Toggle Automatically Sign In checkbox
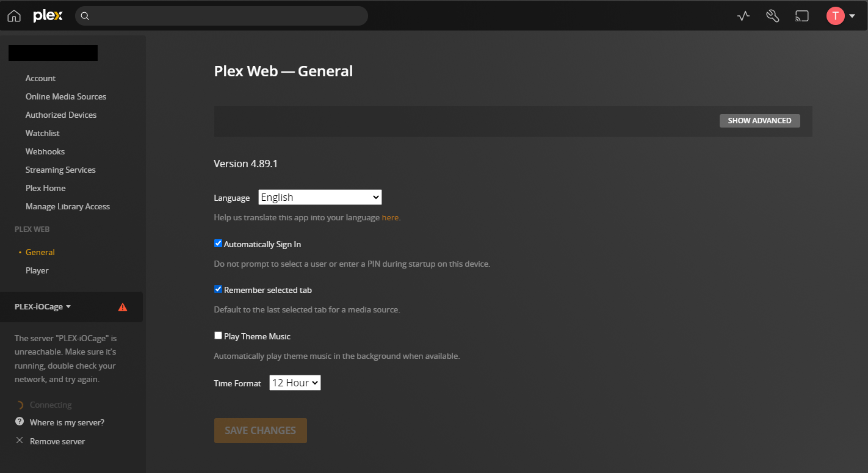This screenshot has height=473, width=868. pos(218,244)
